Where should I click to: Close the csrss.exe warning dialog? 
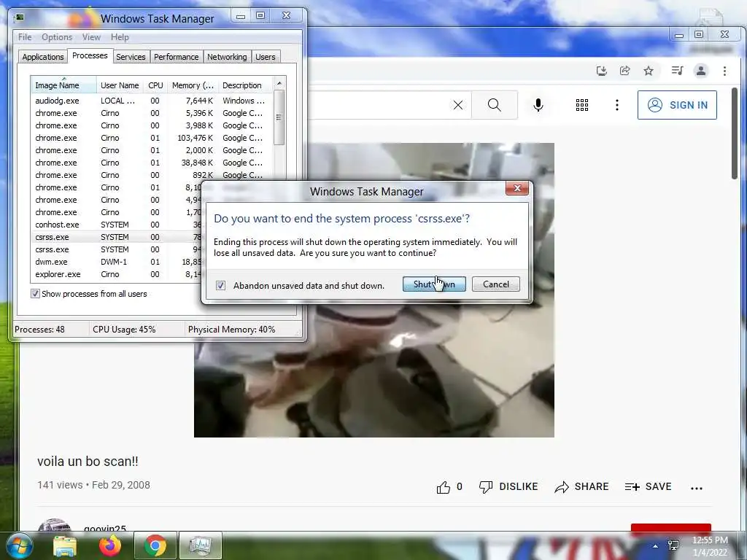click(x=517, y=188)
